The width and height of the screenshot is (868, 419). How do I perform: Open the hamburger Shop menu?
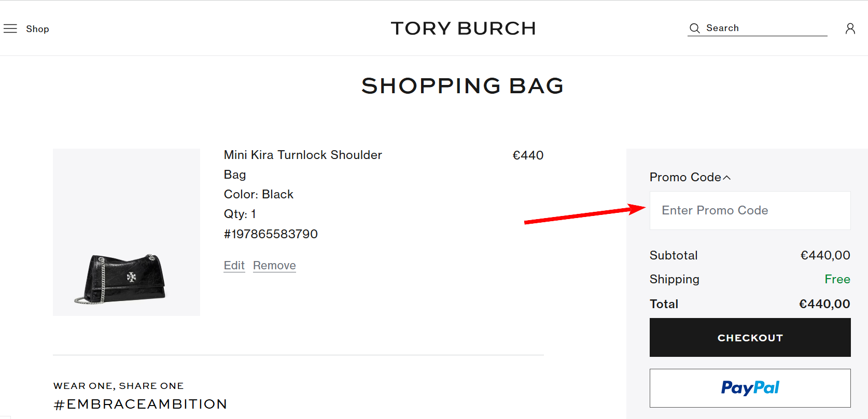10,28
